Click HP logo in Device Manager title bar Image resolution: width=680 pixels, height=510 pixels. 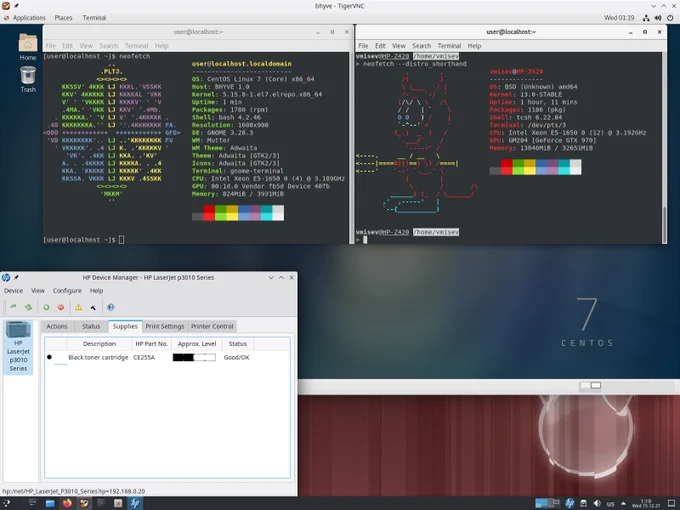pyautogui.click(x=6, y=277)
